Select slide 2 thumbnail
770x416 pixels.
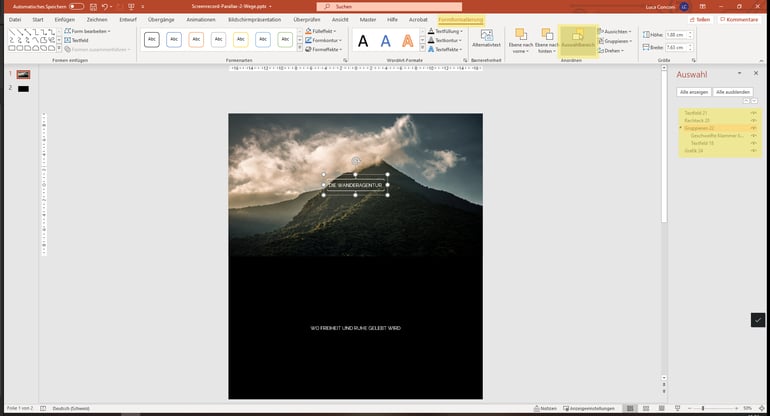pyautogui.click(x=23, y=89)
